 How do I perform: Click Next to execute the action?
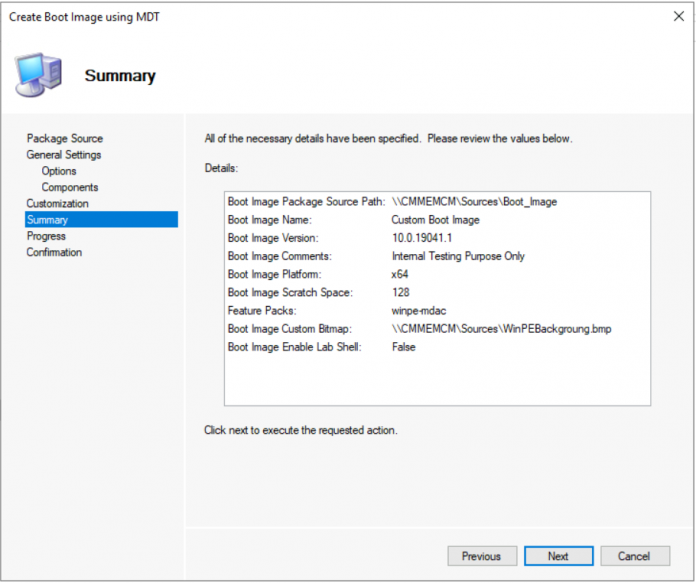click(x=558, y=556)
